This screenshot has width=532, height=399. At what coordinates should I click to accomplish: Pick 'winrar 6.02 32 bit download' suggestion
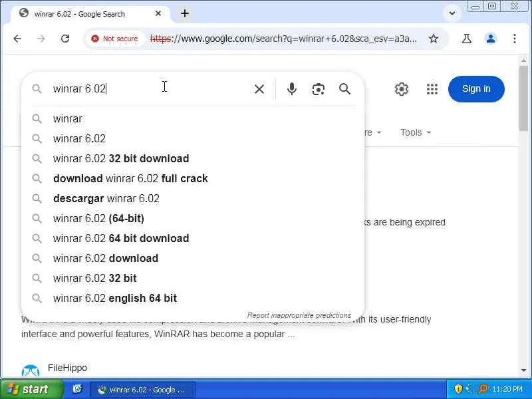coord(193,158)
